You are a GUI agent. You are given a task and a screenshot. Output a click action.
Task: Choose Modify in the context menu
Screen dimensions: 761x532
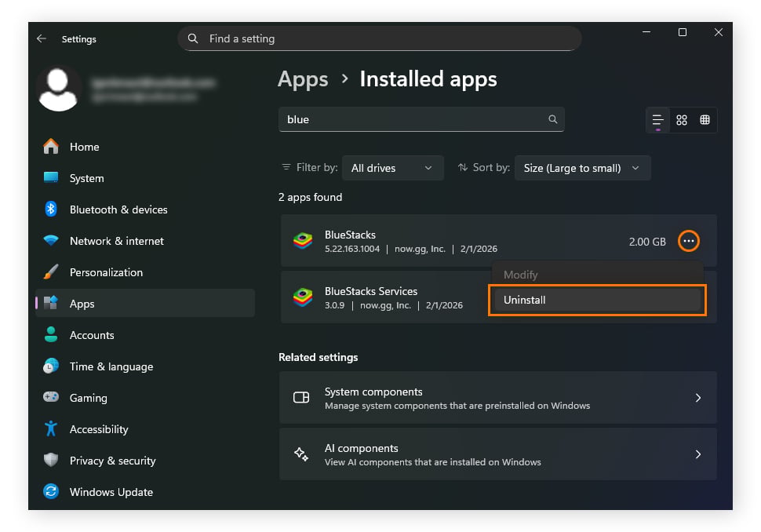tap(598, 275)
